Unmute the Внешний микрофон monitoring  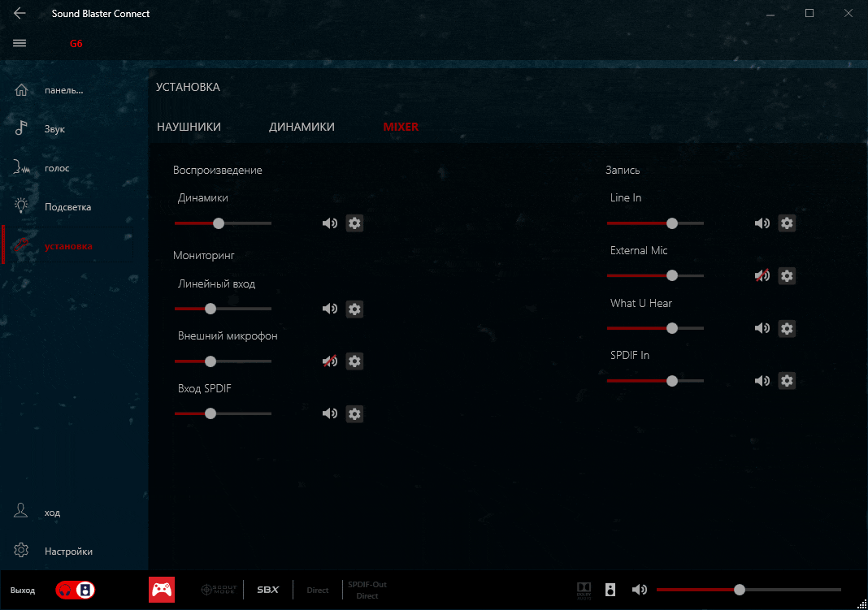[x=329, y=361]
